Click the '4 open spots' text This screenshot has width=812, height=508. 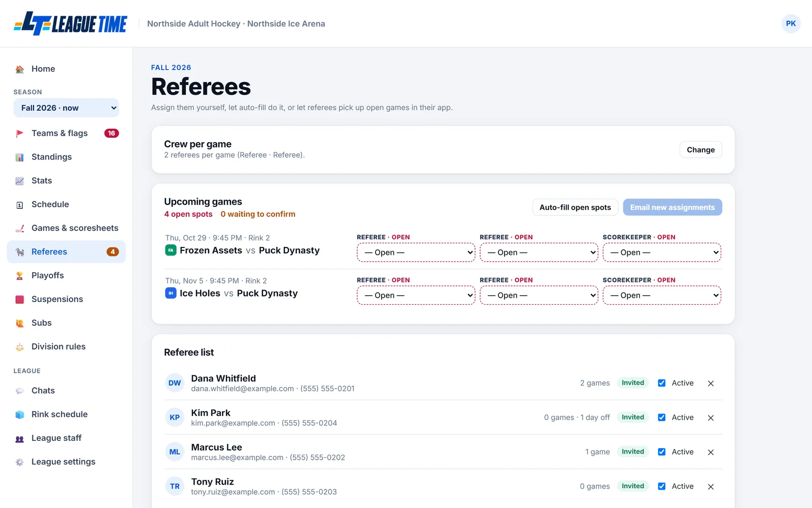point(188,214)
